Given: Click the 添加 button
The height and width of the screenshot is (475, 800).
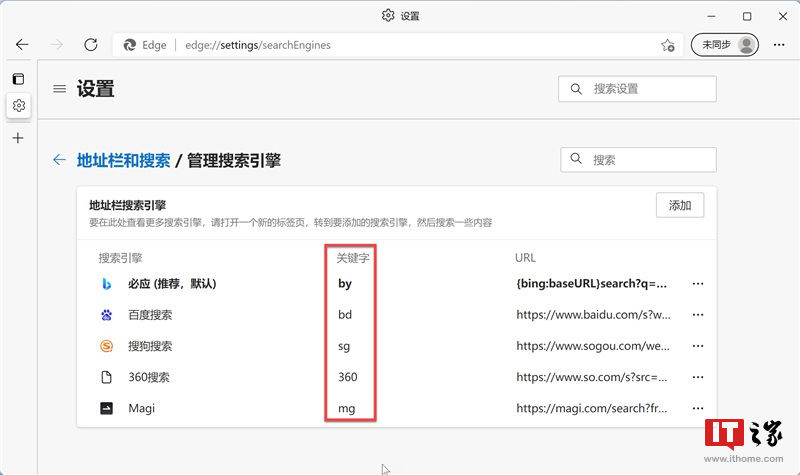Looking at the screenshot, I should point(680,205).
